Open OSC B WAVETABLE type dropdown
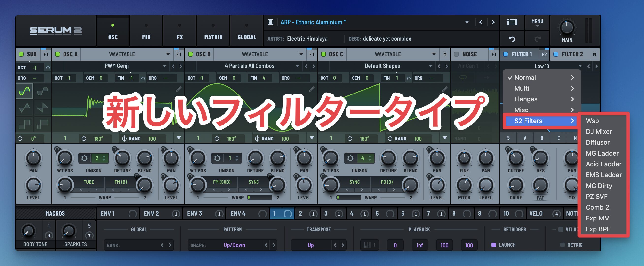This screenshot has width=644, height=266. point(260,54)
